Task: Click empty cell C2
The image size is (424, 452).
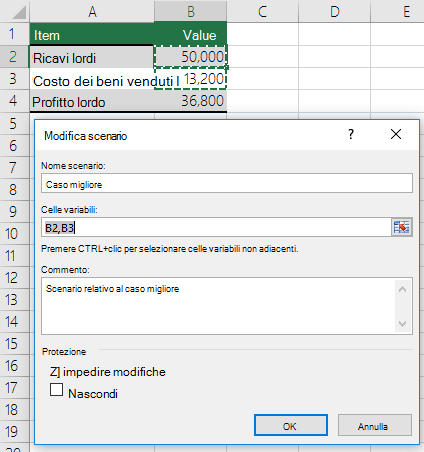Action: click(263, 57)
